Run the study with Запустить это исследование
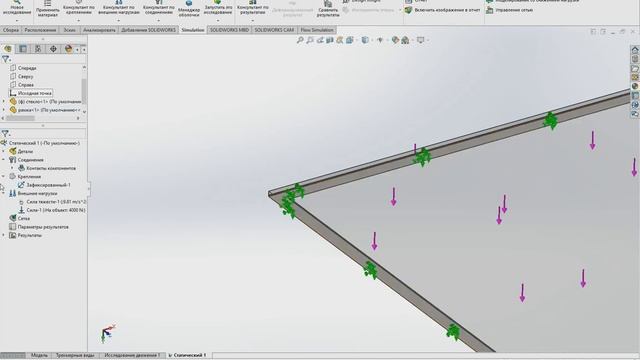This screenshot has width=640, height=360. coord(218,8)
